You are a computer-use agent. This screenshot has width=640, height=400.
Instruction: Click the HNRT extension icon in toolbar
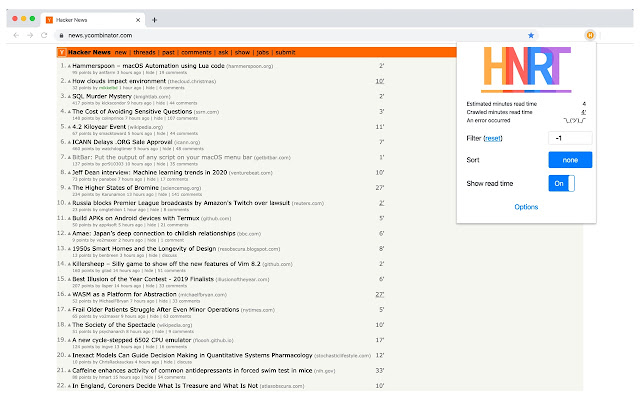coord(590,35)
